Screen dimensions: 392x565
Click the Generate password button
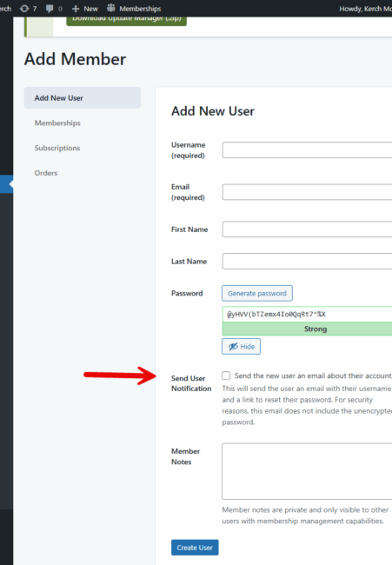257,293
